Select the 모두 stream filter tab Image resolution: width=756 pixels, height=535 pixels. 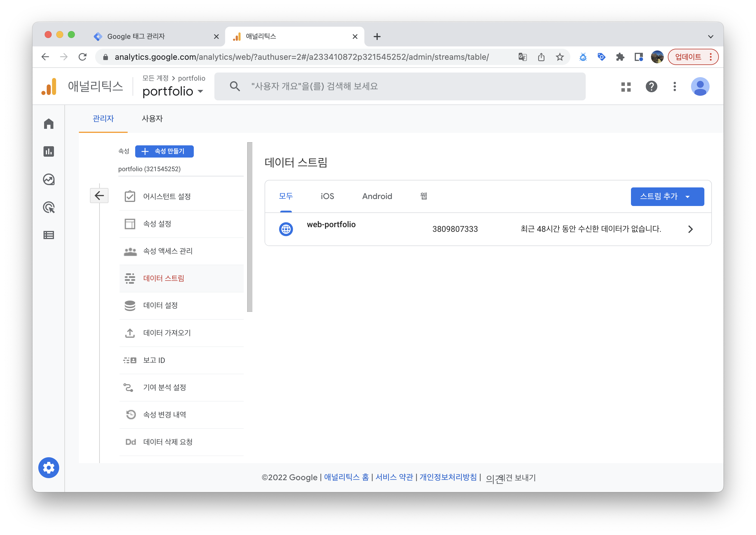[x=285, y=196]
